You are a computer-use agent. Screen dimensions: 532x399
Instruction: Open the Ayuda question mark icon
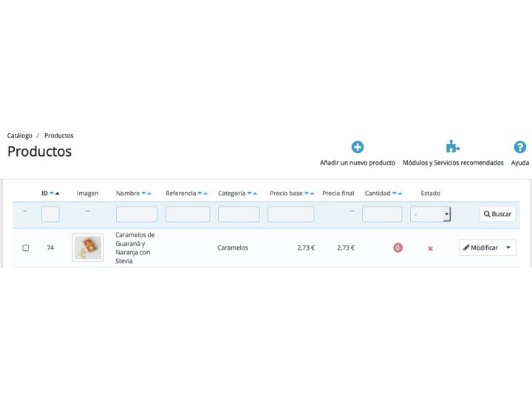519,147
